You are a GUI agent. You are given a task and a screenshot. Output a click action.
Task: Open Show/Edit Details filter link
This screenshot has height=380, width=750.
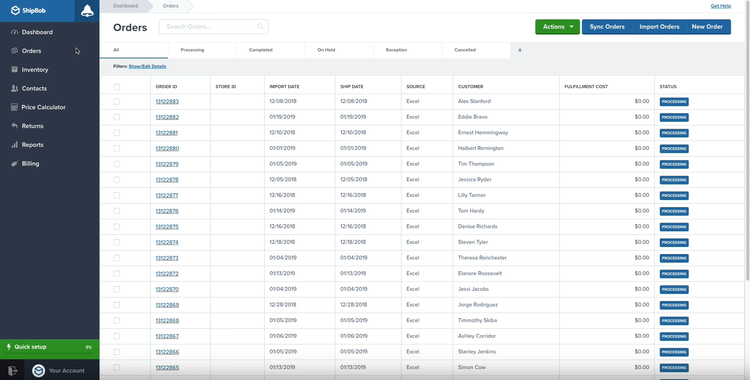pos(147,67)
